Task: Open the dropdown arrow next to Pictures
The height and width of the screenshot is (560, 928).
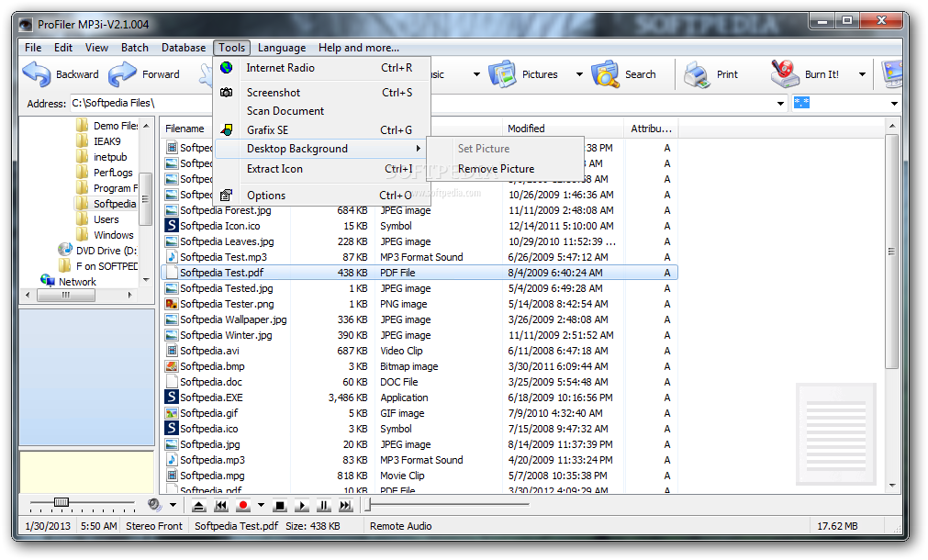Action: pyautogui.click(x=579, y=74)
